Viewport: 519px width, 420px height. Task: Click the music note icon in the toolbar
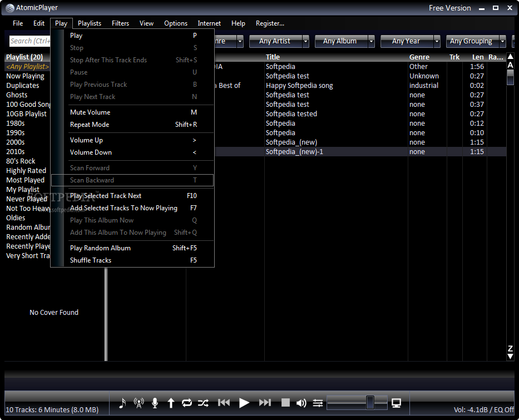(x=122, y=403)
